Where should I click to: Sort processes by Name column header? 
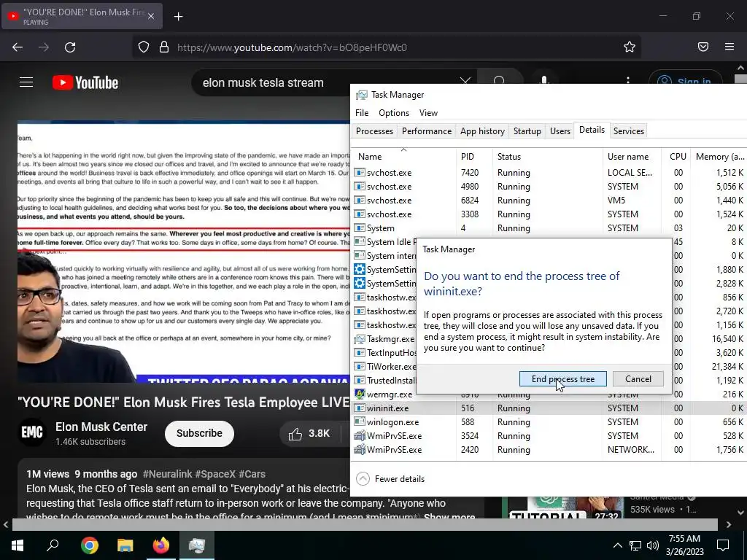[403, 156]
